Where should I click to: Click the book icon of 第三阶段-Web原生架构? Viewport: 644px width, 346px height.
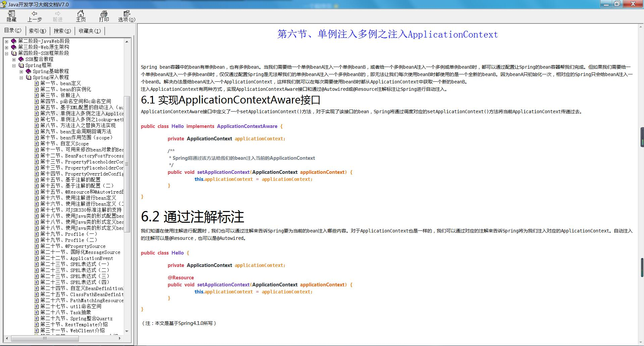(x=14, y=47)
